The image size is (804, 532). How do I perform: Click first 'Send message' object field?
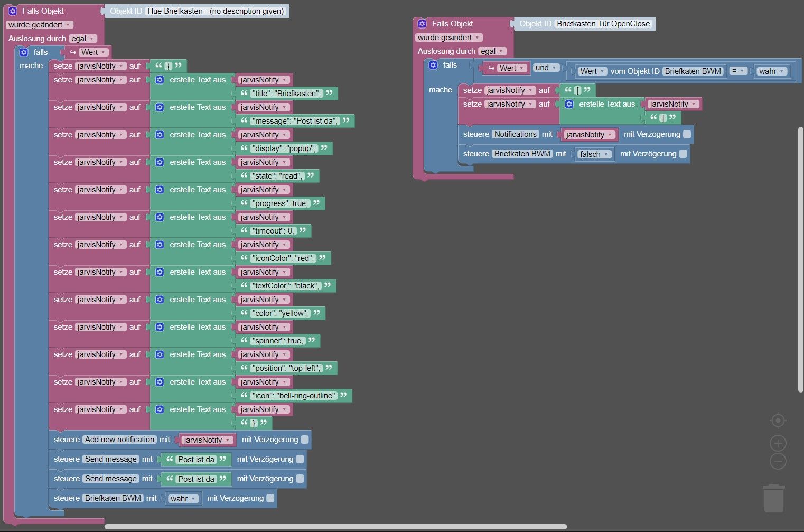(x=111, y=459)
